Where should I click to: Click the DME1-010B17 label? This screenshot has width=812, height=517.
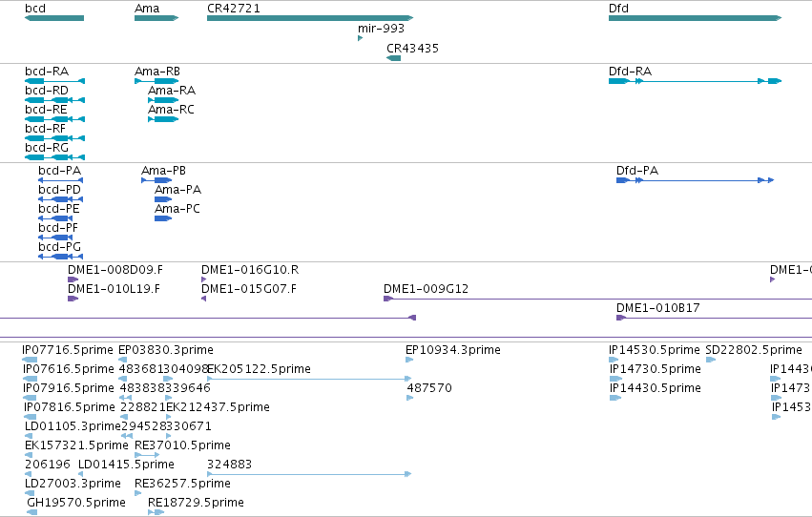tap(657, 308)
